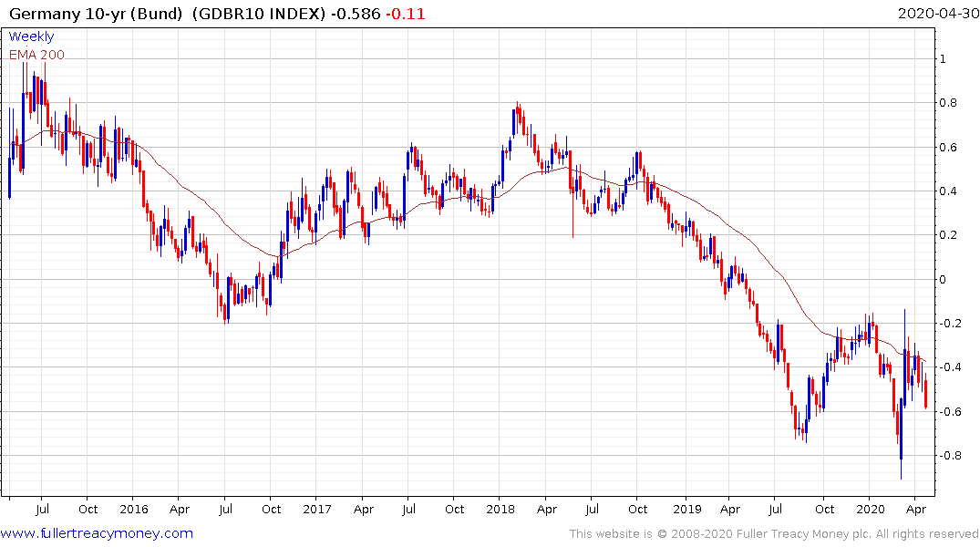
Task: Click the 1 level on price axis
Action: point(944,59)
